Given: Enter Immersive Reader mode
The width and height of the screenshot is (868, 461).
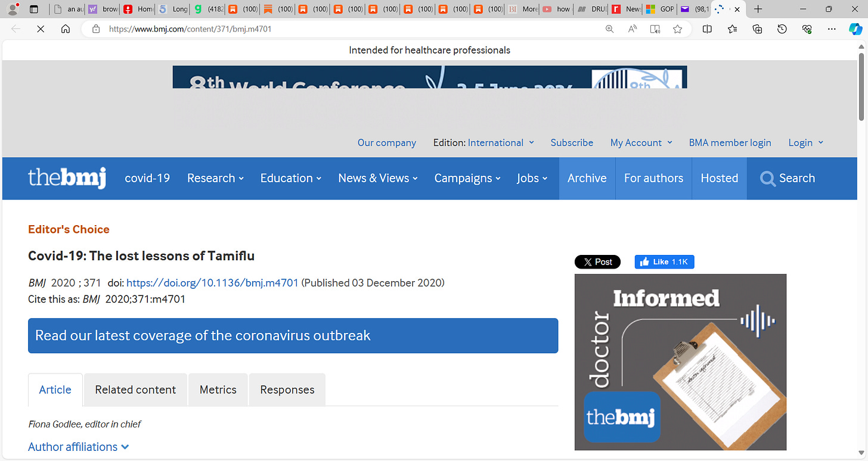Looking at the screenshot, I should pos(655,29).
